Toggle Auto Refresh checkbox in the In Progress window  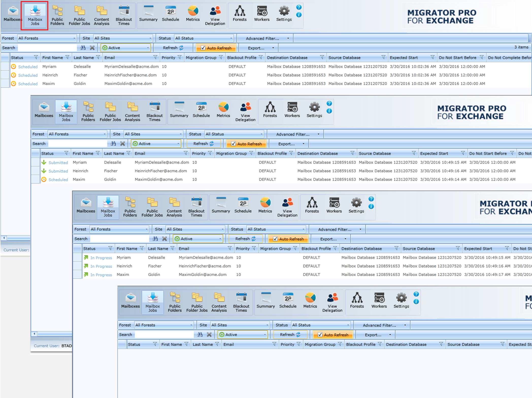[x=275, y=239]
